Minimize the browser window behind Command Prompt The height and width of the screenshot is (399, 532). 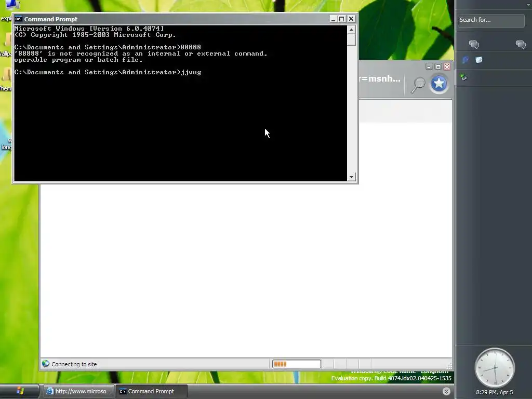[429, 66]
